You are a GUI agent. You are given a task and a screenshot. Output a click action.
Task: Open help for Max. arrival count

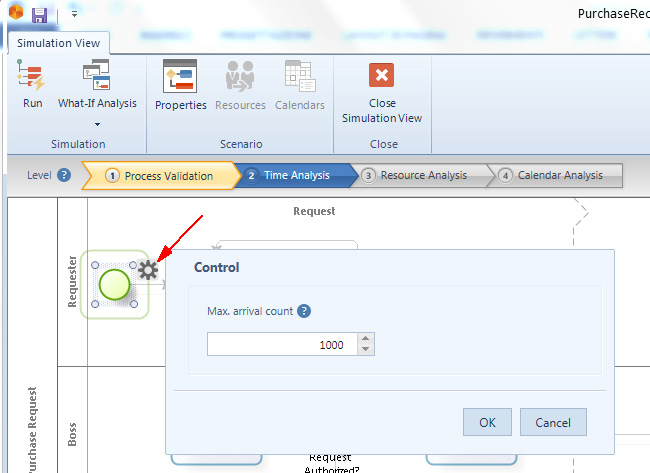coord(304,311)
